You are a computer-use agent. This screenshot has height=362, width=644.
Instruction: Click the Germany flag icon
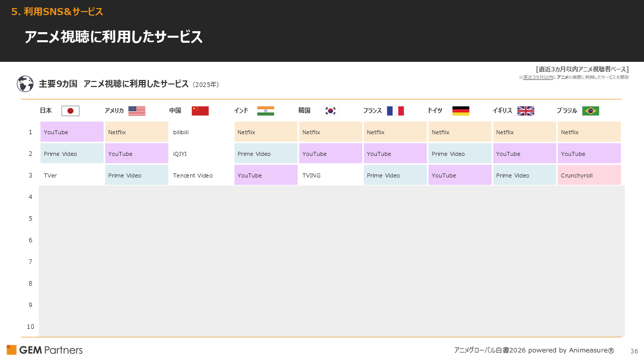pos(460,110)
